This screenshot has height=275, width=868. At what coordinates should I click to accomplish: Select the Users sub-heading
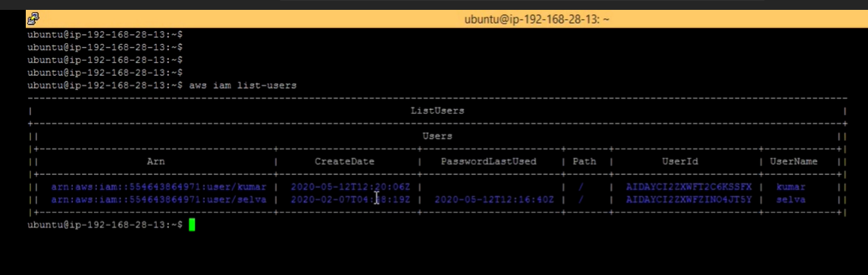pyautogui.click(x=437, y=136)
